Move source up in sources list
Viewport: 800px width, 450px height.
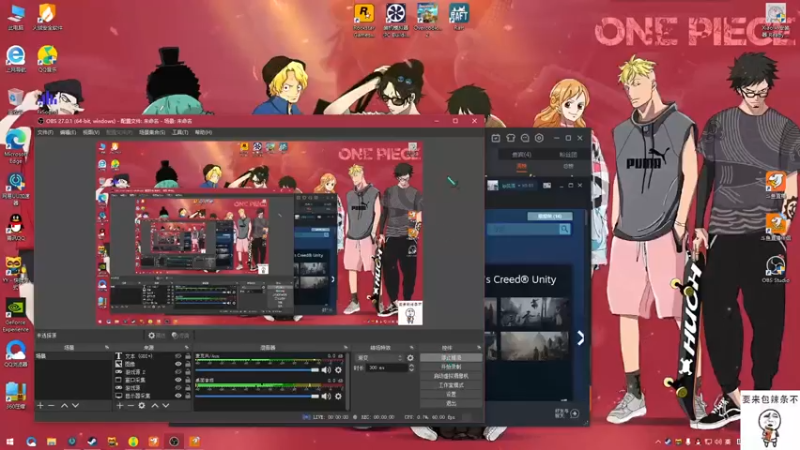click(155, 406)
